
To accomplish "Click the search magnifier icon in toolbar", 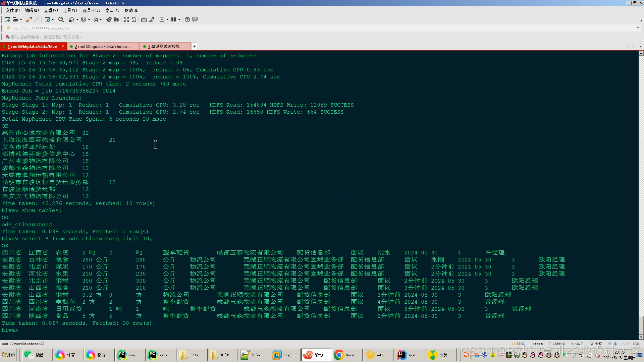I will pyautogui.click(x=61, y=19).
